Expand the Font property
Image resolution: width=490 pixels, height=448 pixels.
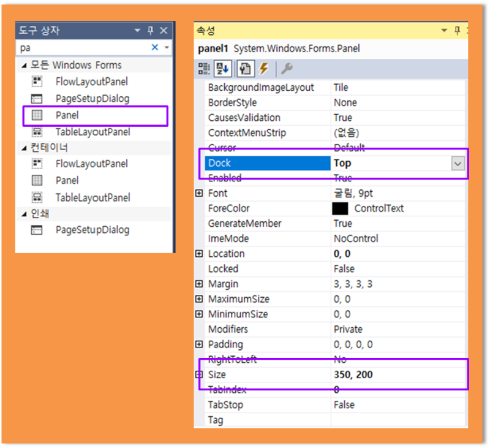(200, 193)
